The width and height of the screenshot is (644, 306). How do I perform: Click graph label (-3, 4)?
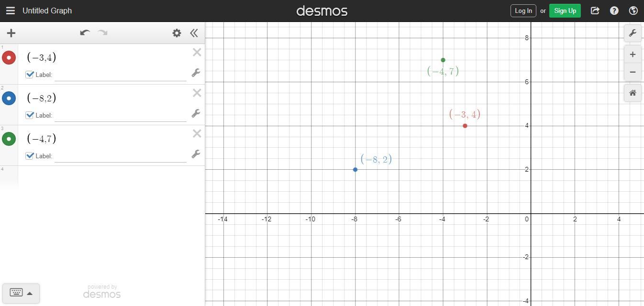click(465, 114)
